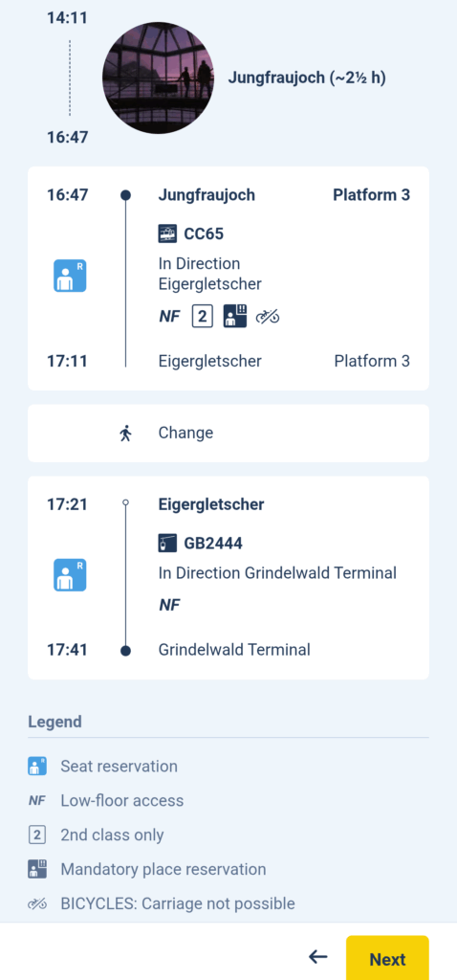Screen dimensions: 457x980
Task: Click the NF low-floor symbol under Eigergletscher direction
Action: pos(169,317)
